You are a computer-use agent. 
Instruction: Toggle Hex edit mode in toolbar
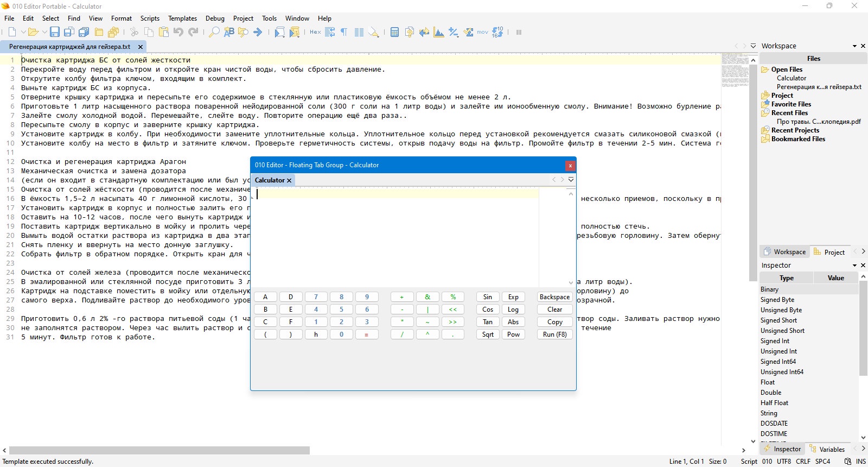tap(315, 32)
